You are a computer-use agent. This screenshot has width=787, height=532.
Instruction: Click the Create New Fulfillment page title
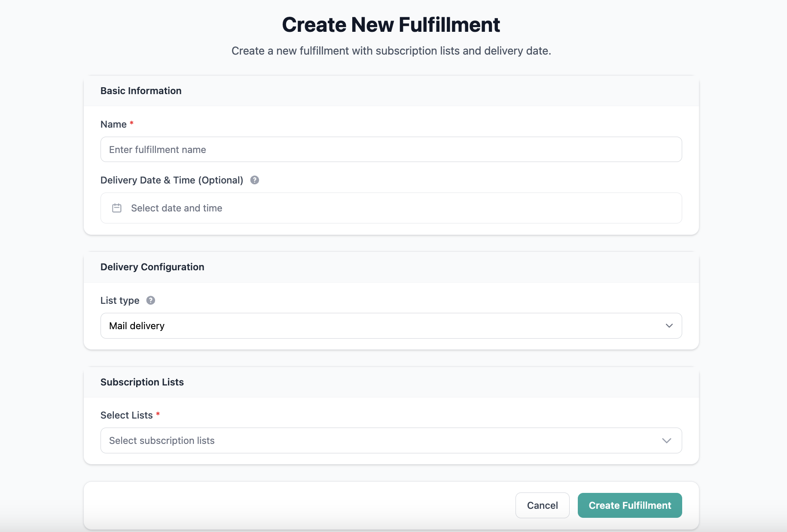point(391,24)
